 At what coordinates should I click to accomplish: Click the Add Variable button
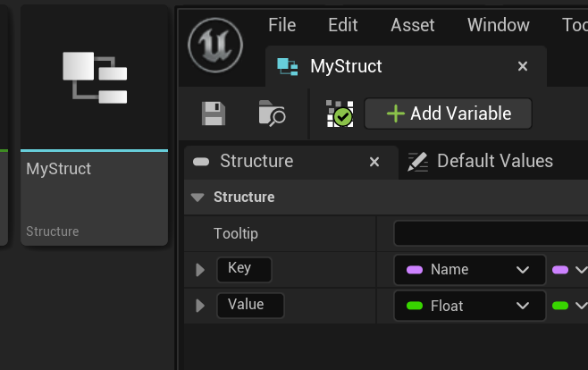pyautogui.click(x=448, y=114)
